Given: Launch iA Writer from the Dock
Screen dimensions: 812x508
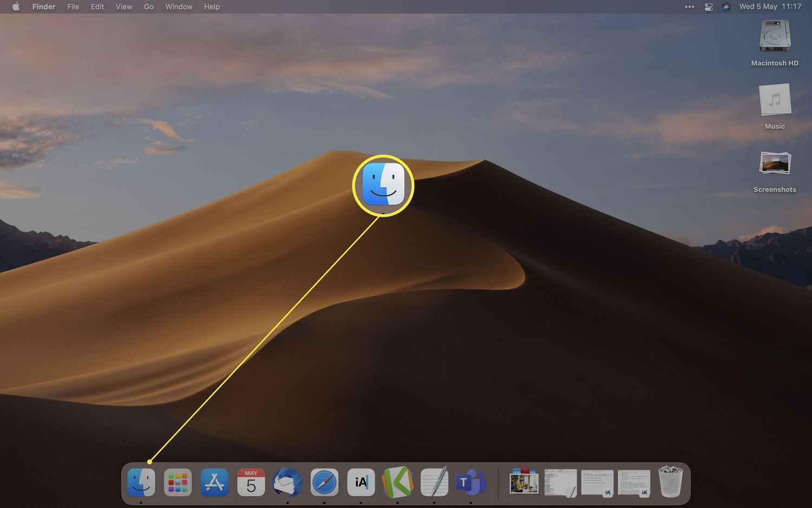Looking at the screenshot, I should 361,482.
